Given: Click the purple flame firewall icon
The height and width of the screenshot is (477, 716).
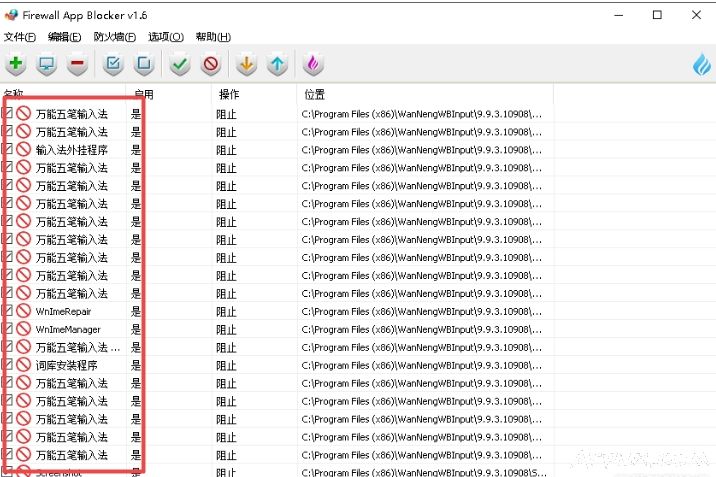Looking at the screenshot, I should coord(313,64).
